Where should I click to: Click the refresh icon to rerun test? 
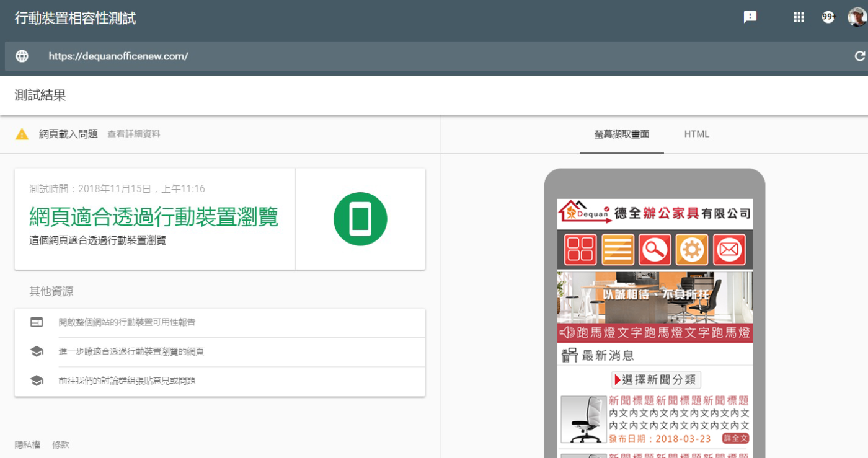tap(859, 56)
